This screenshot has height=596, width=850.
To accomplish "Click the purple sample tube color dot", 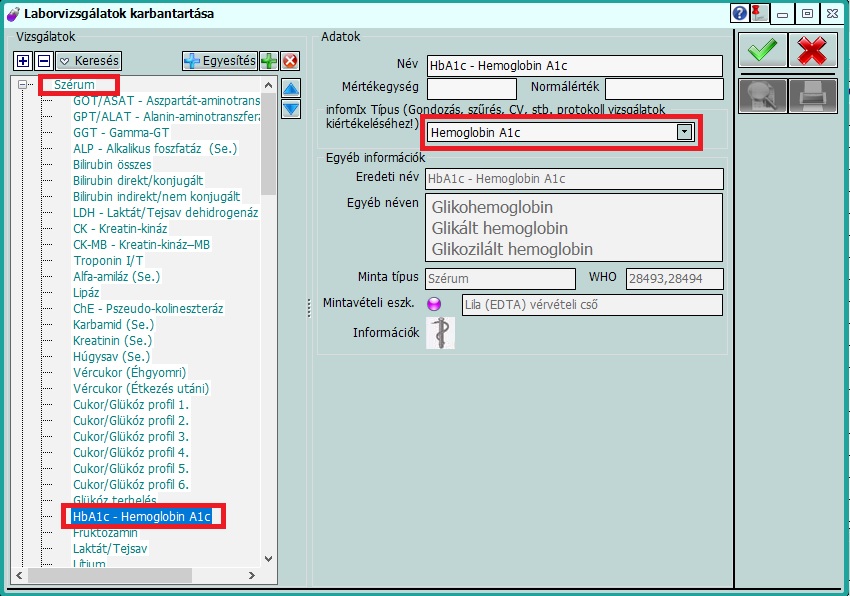I will (x=433, y=304).
